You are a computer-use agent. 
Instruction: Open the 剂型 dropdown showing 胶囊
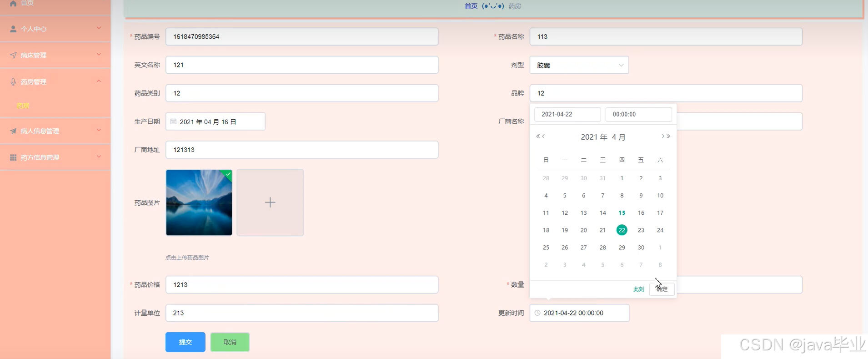(579, 65)
